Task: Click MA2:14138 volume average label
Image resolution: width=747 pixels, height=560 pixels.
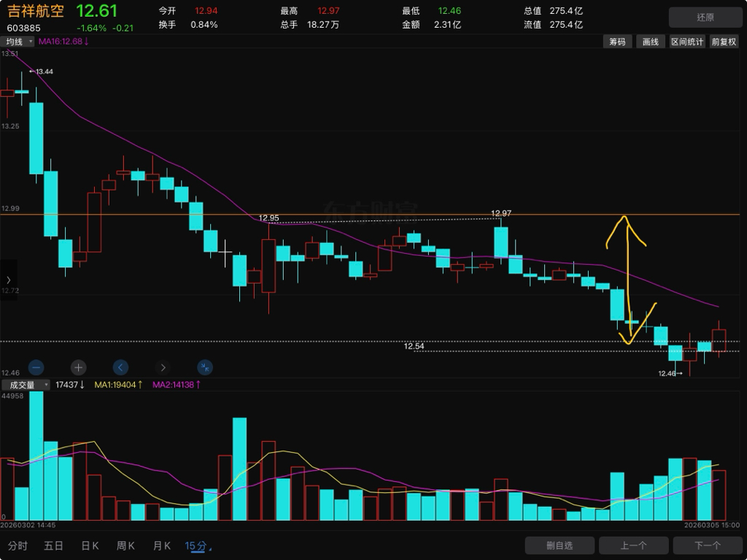Action: click(177, 385)
